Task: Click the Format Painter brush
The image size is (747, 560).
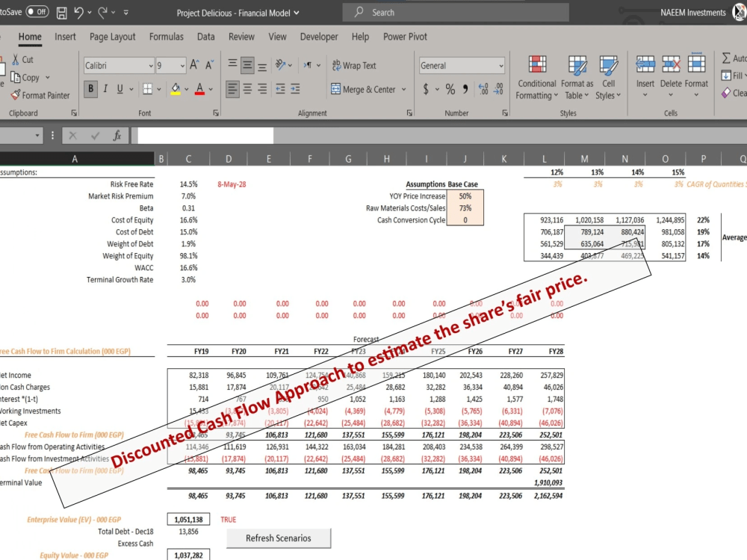Action: point(16,96)
